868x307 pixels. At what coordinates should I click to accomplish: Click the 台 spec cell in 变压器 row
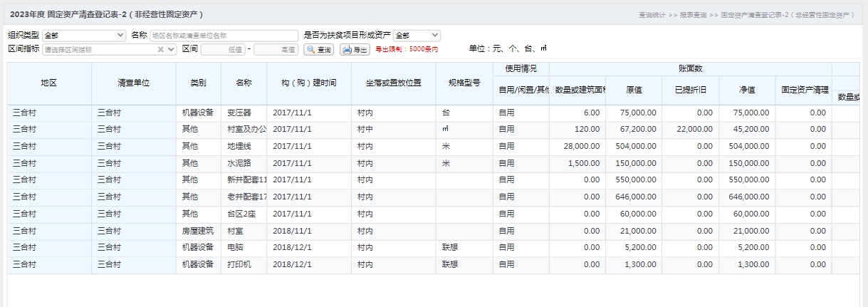(464, 113)
